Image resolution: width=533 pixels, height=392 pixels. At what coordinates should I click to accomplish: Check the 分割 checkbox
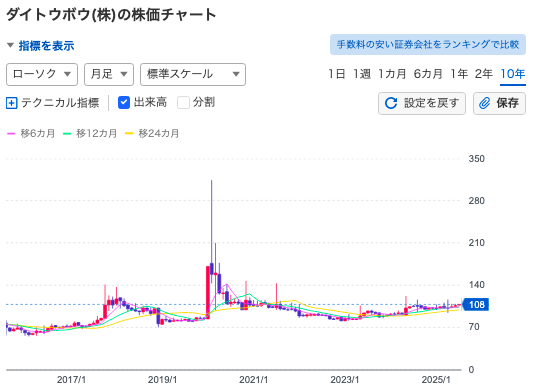click(183, 102)
